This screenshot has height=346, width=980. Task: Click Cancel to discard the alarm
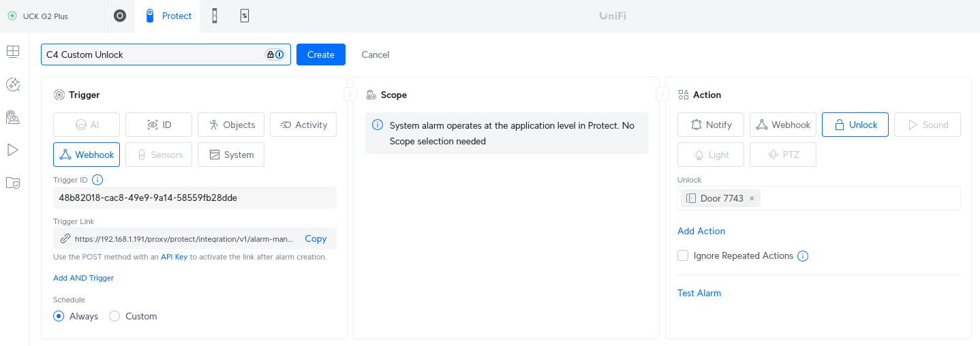(376, 54)
